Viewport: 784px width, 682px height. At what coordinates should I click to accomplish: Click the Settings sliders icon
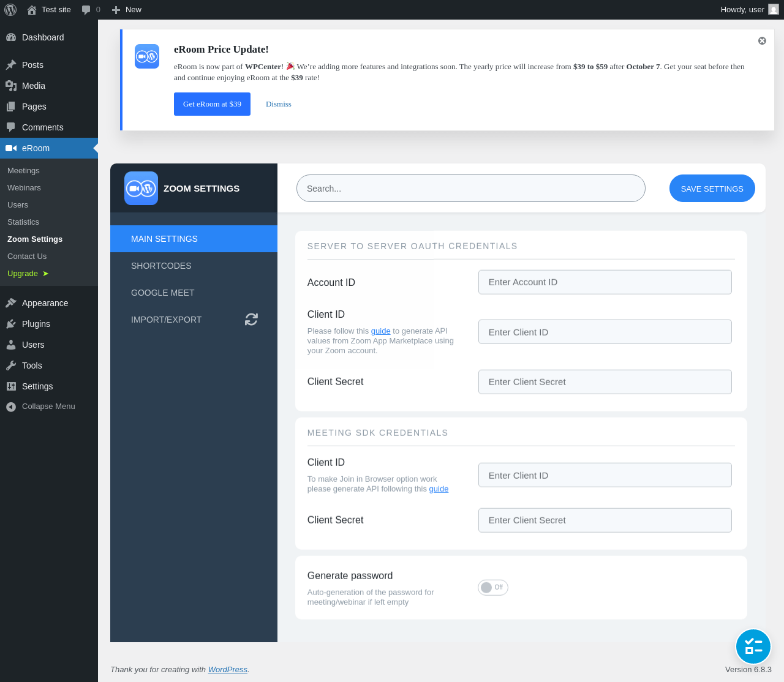coord(11,386)
